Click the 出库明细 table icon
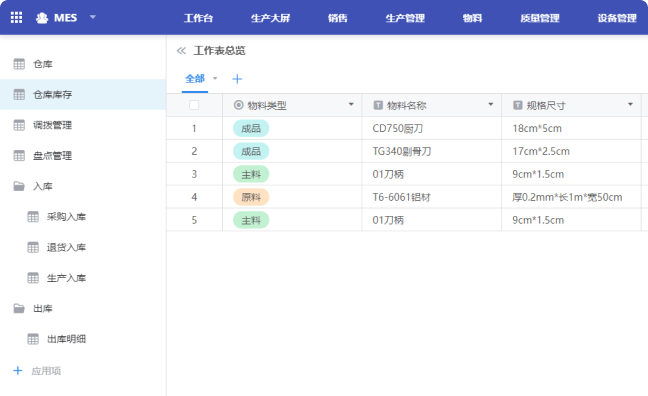This screenshot has width=648, height=396. tap(33, 339)
